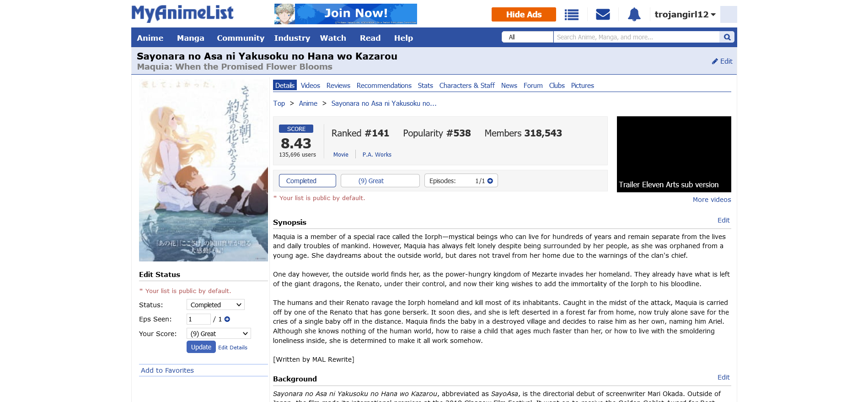Click Members 318,543 text

coord(523,133)
